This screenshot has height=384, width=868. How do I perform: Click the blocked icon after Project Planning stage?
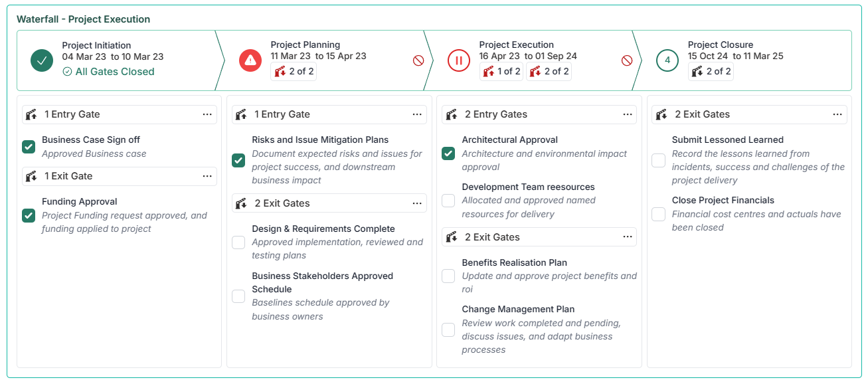pyautogui.click(x=418, y=60)
